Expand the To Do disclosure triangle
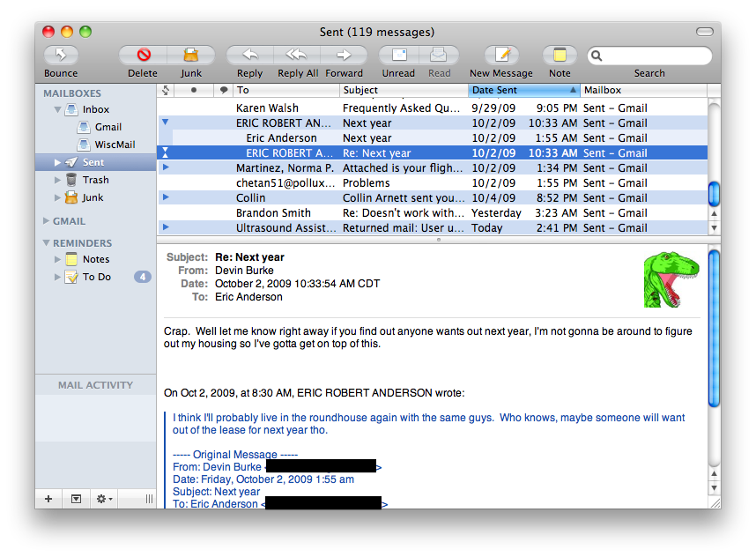Image resolution: width=756 pixels, height=557 pixels. tap(57, 277)
